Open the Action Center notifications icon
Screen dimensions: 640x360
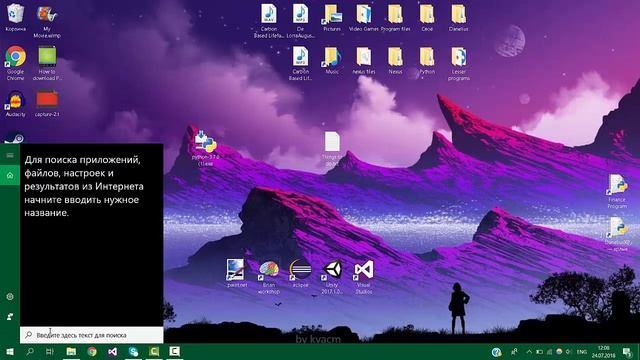coord(627,352)
